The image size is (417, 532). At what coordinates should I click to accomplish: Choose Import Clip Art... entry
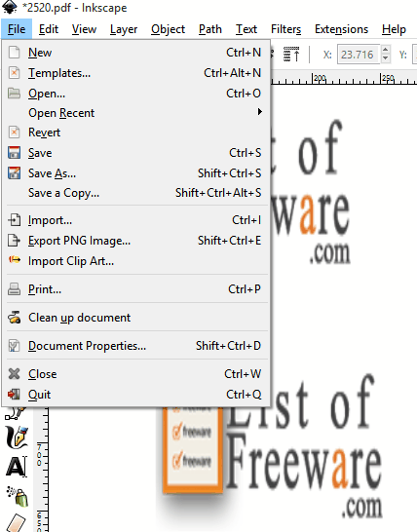[136, 261]
